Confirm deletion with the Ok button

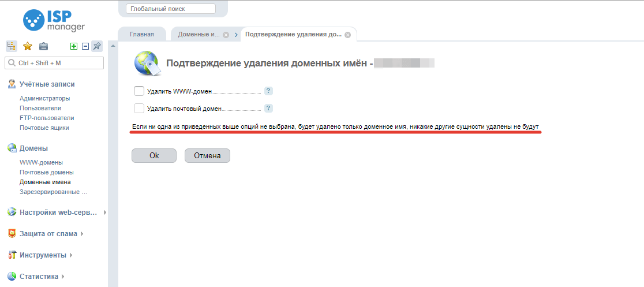tap(154, 155)
